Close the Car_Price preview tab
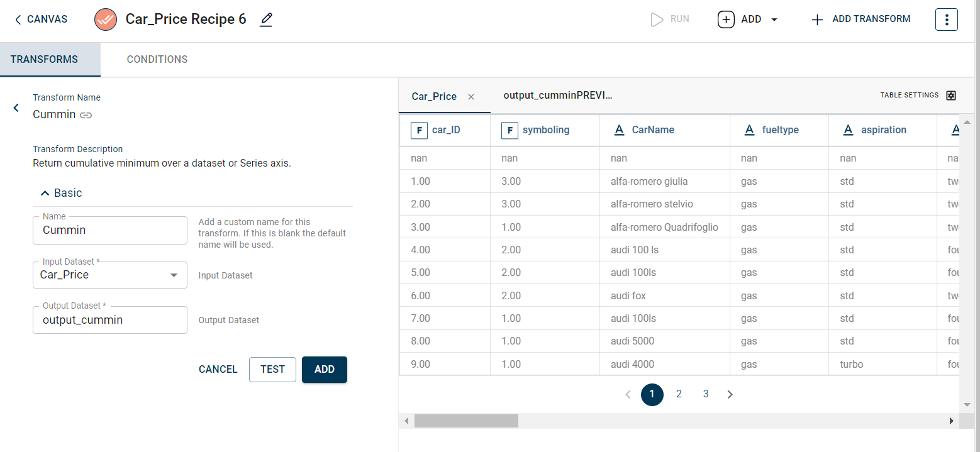Viewport: 980px width, 452px height. tap(471, 97)
